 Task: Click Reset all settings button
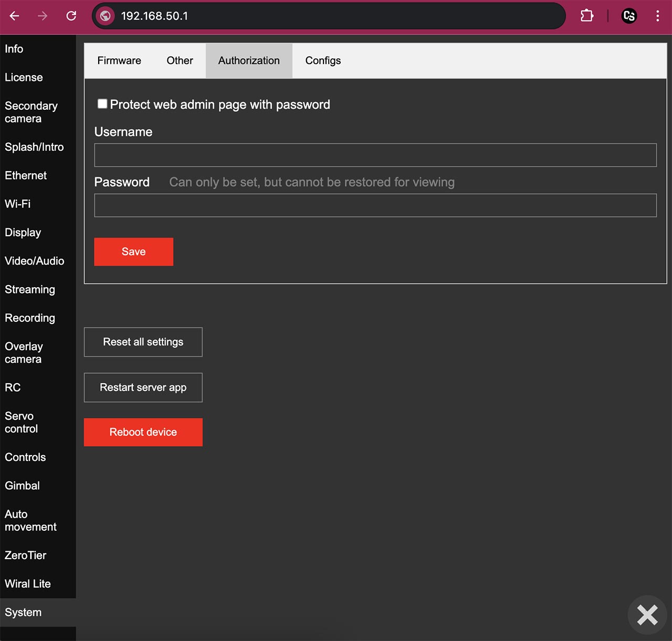143,342
